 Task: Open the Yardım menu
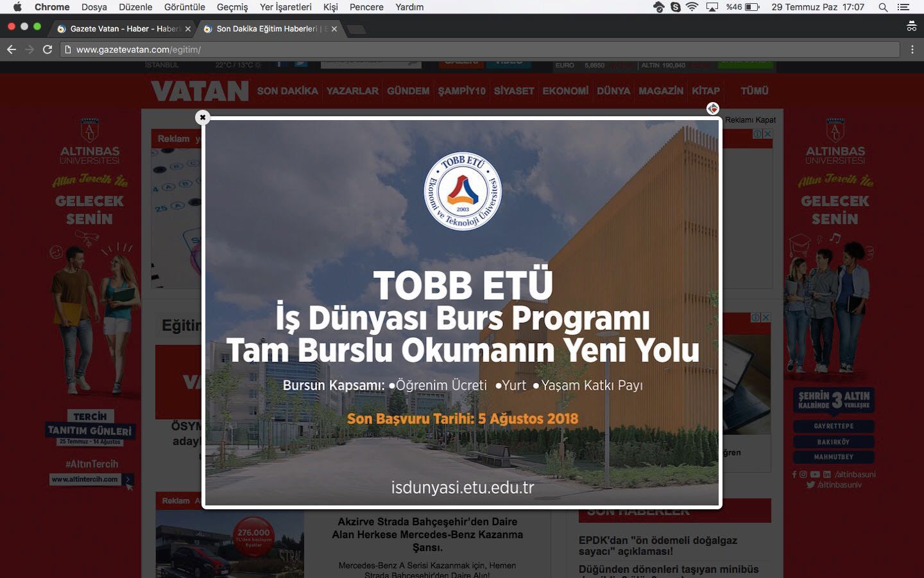(409, 7)
